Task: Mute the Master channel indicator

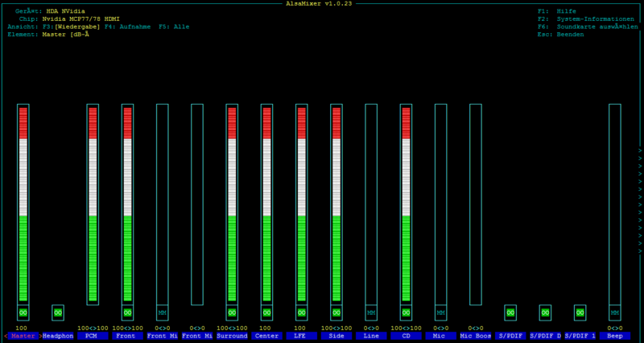Action: (23, 312)
